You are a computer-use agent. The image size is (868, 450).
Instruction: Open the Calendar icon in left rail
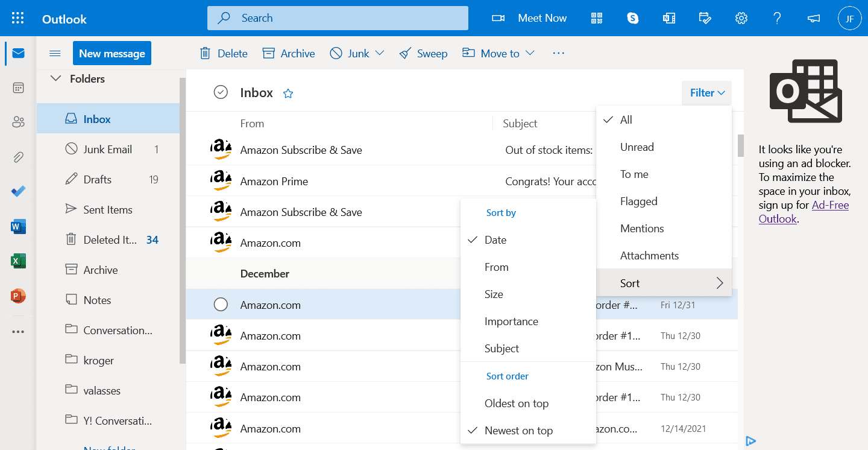[x=18, y=88]
